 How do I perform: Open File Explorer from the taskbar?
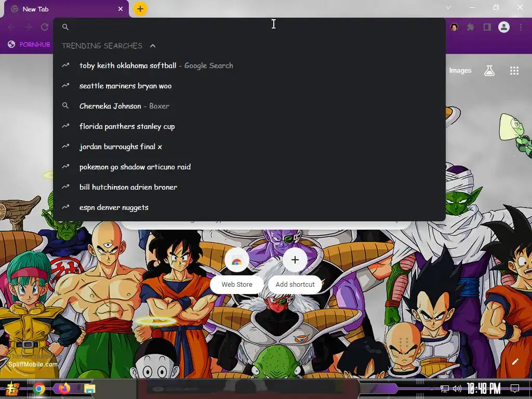tap(89, 389)
